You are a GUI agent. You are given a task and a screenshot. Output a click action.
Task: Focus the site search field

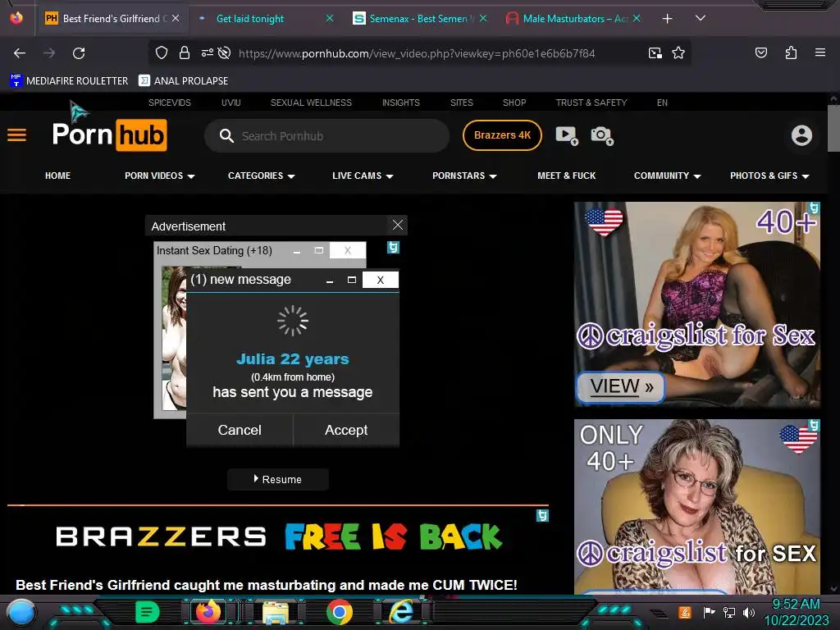click(326, 135)
